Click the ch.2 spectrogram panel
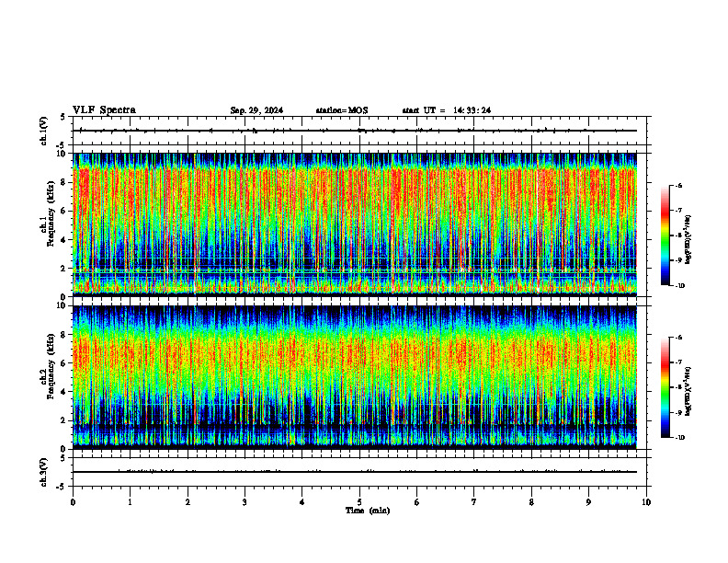Image resolution: width=728 pixels, height=563 pixels. click(355, 377)
